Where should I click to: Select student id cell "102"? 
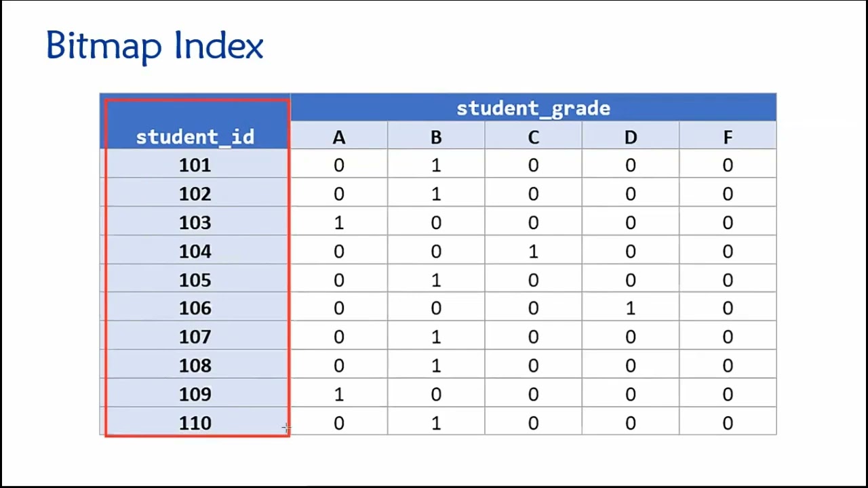(x=195, y=193)
